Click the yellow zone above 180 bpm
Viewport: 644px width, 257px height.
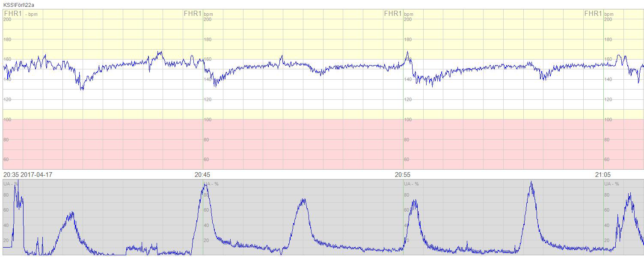(x=300, y=24)
